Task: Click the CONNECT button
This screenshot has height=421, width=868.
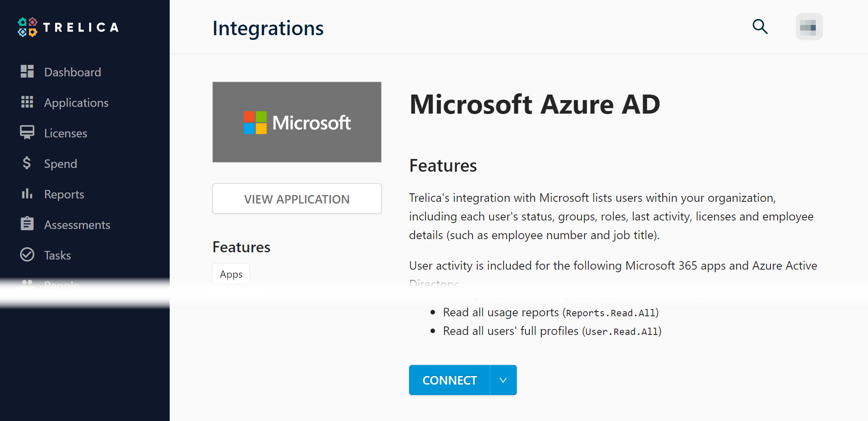Action: [450, 380]
